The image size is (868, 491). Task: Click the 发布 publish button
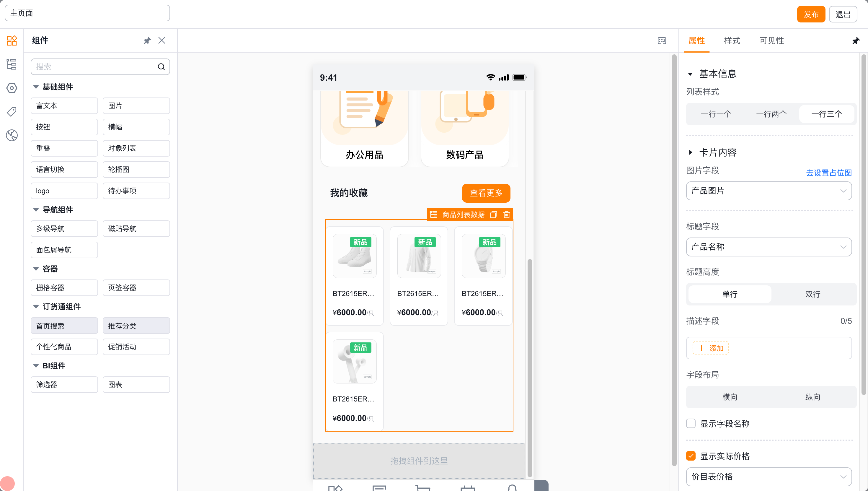(x=811, y=14)
